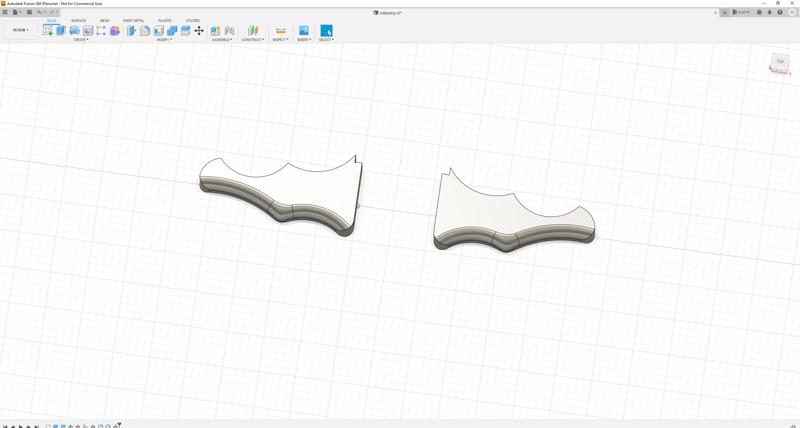This screenshot has width=800, height=428.
Task: Select the Extrude tool icon
Action: click(x=61, y=31)
